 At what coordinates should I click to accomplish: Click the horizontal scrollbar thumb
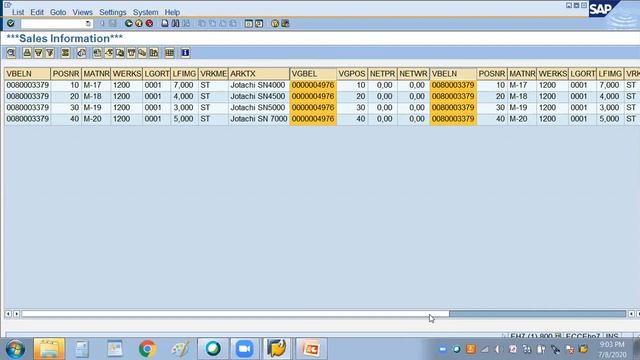(235, 314)
